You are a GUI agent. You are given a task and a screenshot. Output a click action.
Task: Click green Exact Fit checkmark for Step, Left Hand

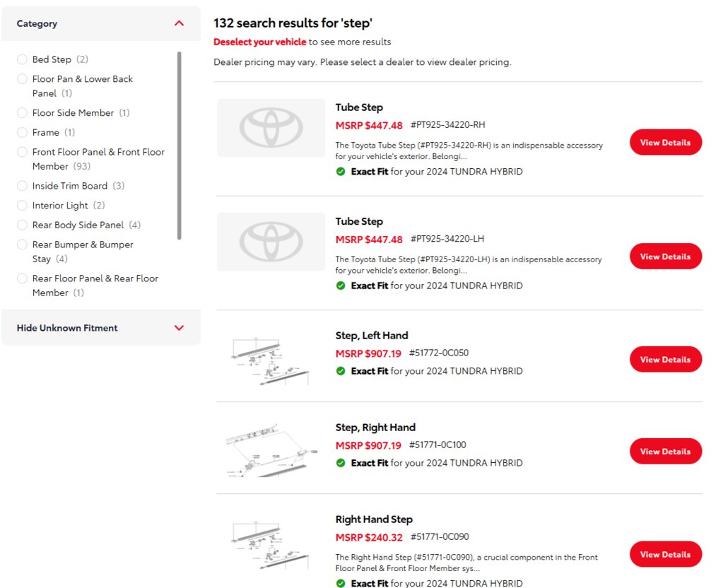(x=341, y=371)
